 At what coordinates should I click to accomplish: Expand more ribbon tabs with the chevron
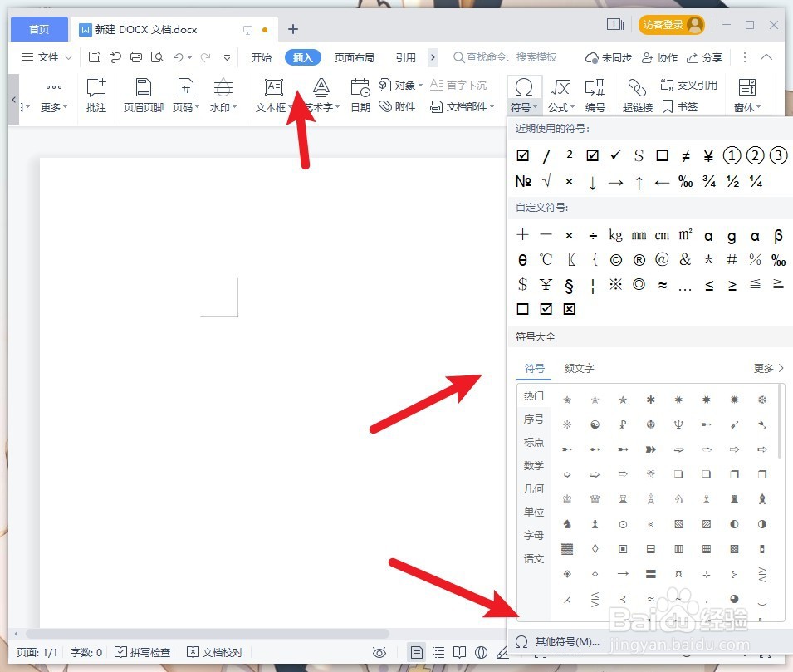433,57
